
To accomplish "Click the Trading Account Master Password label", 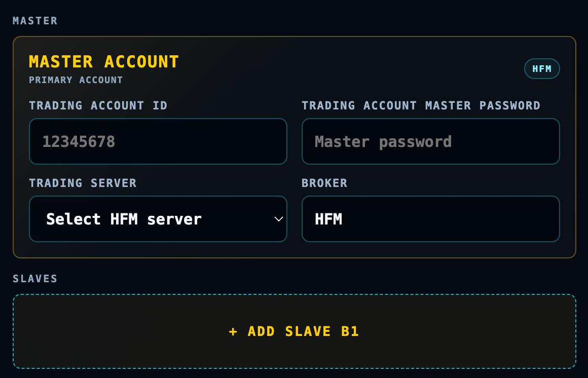I will tap(421, 105).
